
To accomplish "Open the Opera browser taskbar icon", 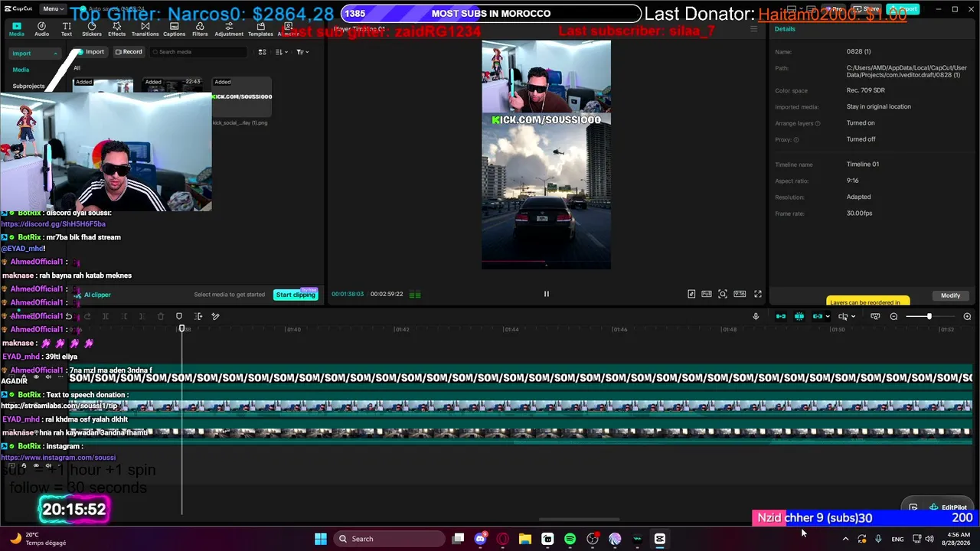I will (503, 539).
